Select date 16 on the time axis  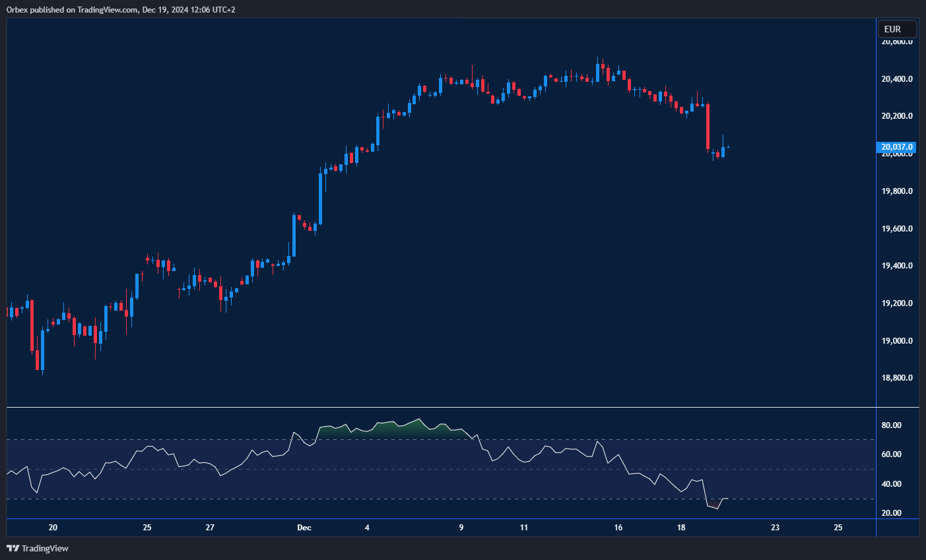[x=618, y=528]
